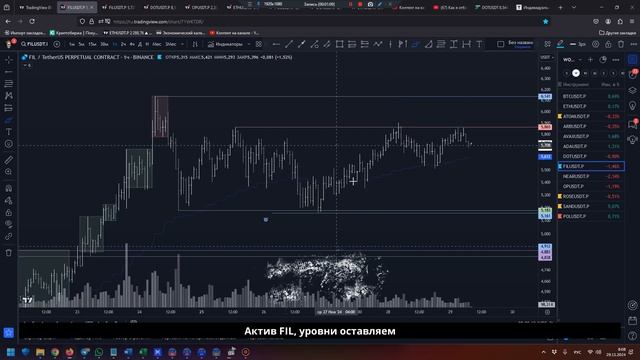Open WhatsApp from the taskbar
Viewport: 640px width, 360px height.
tap(99, 352)
